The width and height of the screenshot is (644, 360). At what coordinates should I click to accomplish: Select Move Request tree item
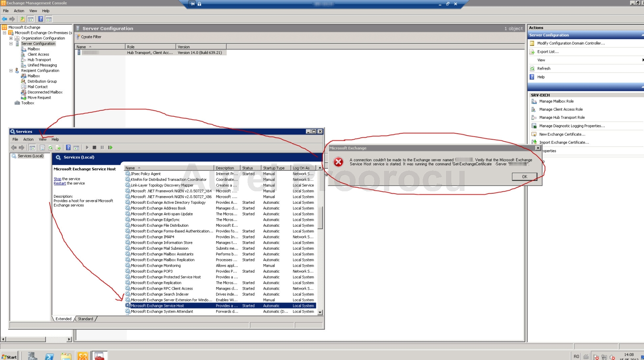[x=39, y=97]
